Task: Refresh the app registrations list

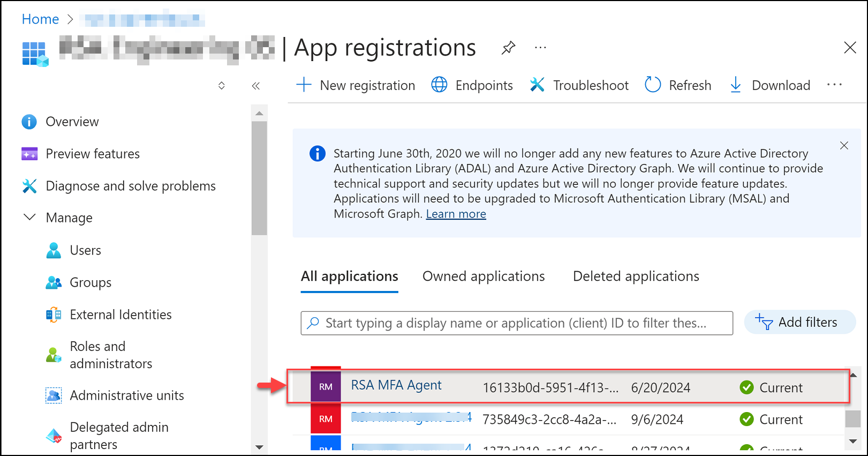Action: (678, 85)
